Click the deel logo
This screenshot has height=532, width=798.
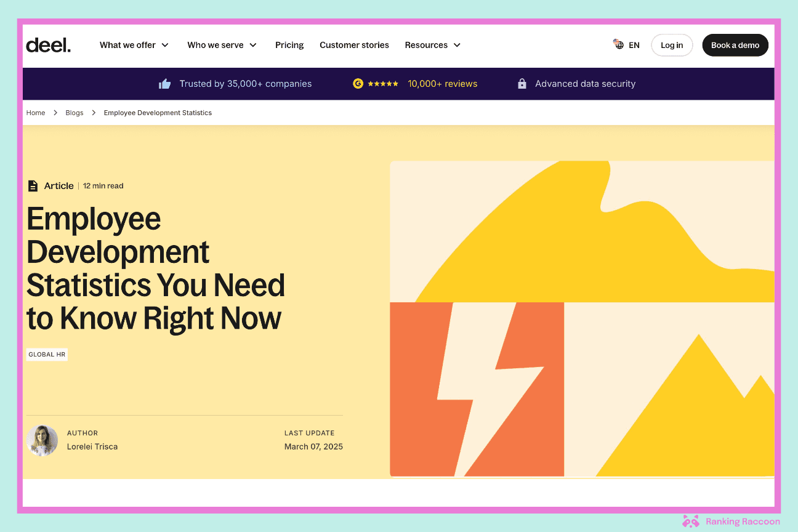pos(49,45)
